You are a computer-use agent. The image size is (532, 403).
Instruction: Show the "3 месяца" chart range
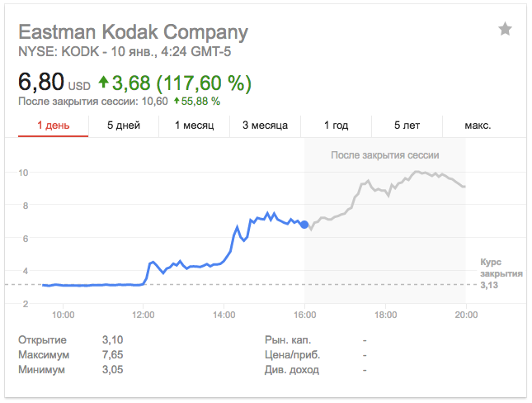pos(265,126)
